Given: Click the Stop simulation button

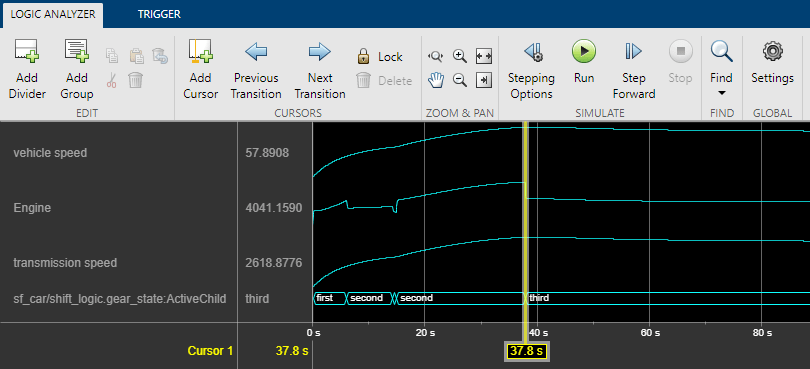Looking at the screenshot, I should [x=680, y=62].
